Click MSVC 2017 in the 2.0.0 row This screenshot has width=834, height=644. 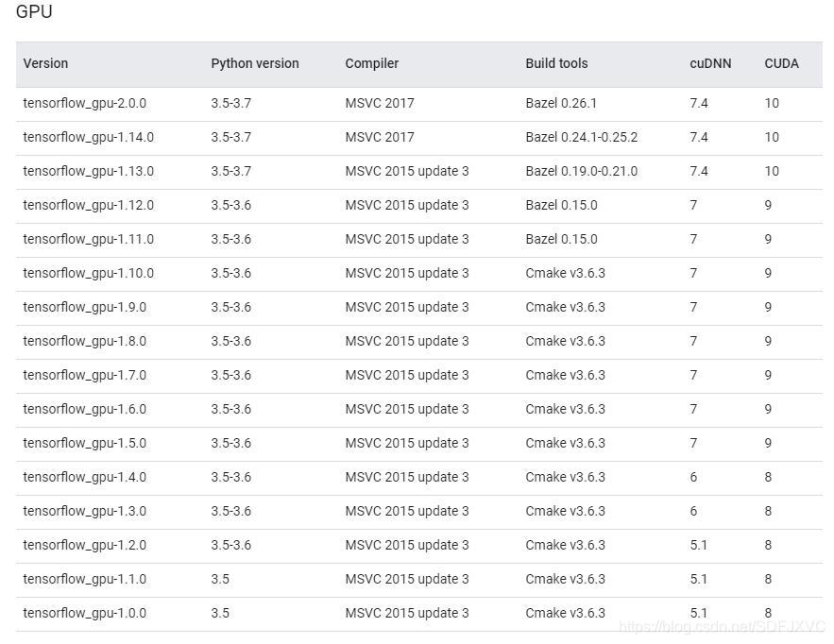click(x=380, y=103)
